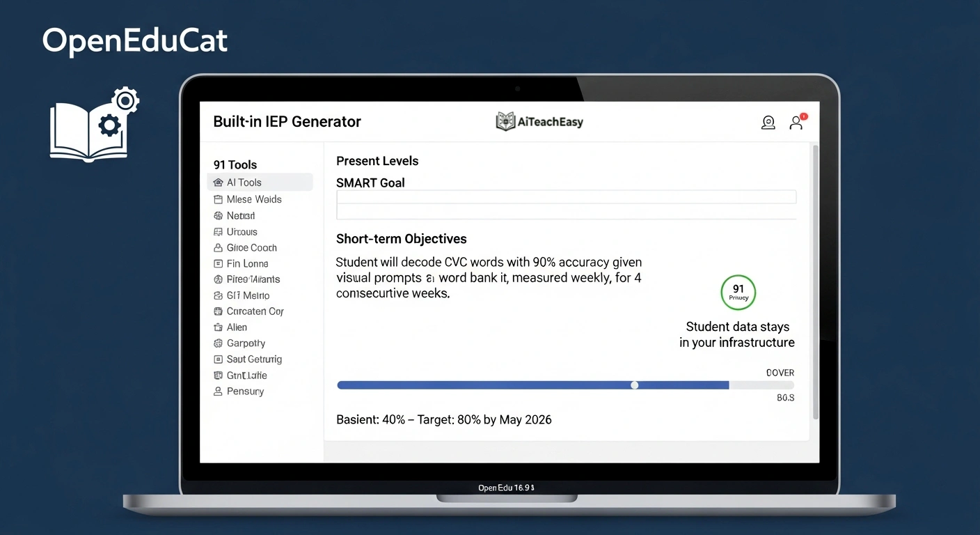This screenshot has width=980, height=535.
Task: Click the gear-like icon beside Garpetry
Action: point(218,343)
